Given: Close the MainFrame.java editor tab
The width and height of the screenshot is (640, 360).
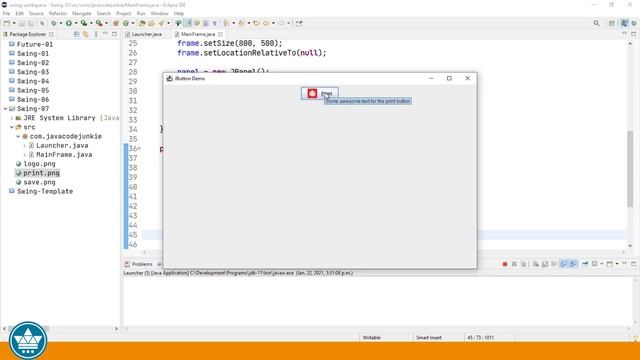Looking at the screenshot, I should click(x=220, y=34).
